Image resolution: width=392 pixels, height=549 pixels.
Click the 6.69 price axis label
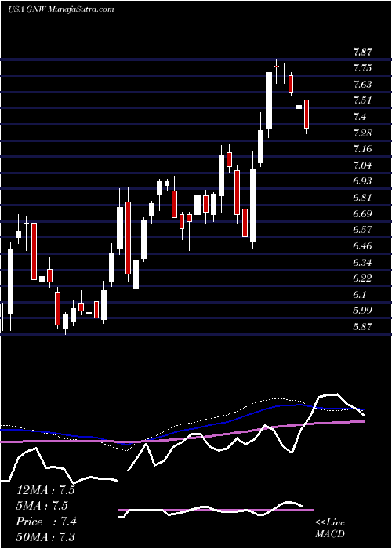(363, 214)
